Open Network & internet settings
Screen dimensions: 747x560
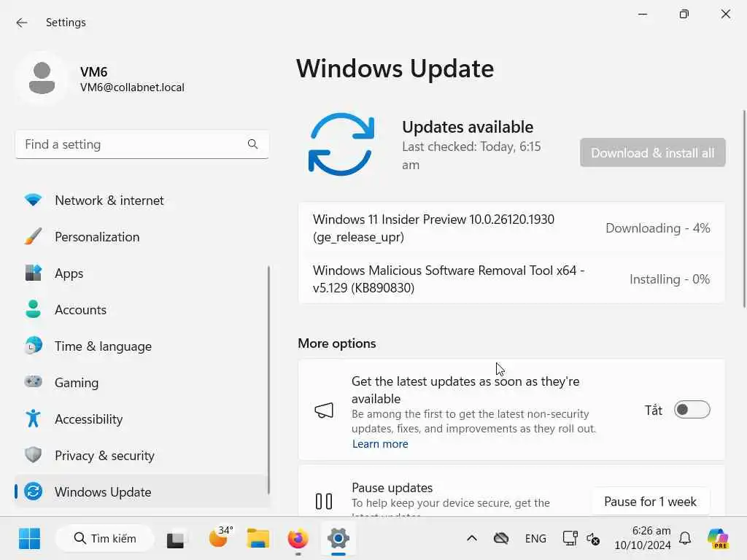pos(142,200)
